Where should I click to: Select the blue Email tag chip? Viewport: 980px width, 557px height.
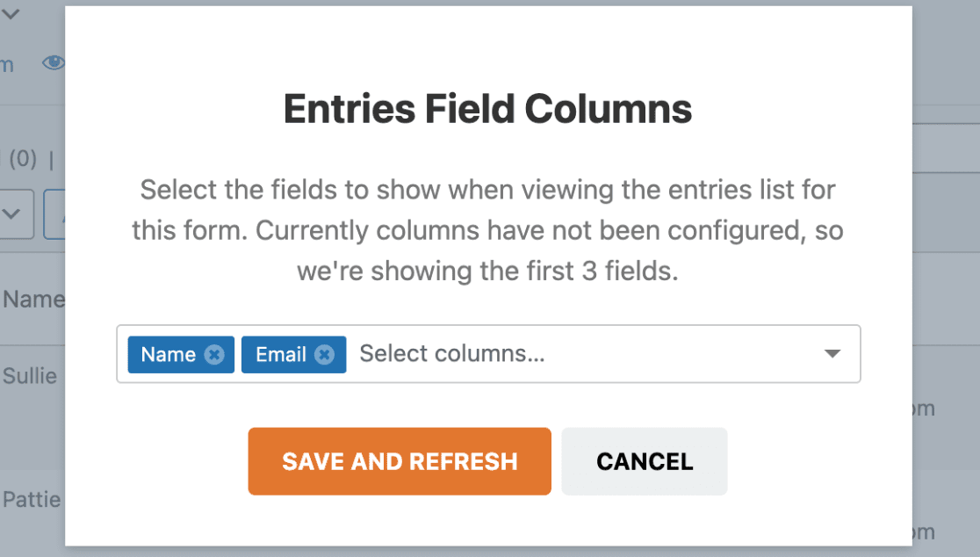click(294, 354)
